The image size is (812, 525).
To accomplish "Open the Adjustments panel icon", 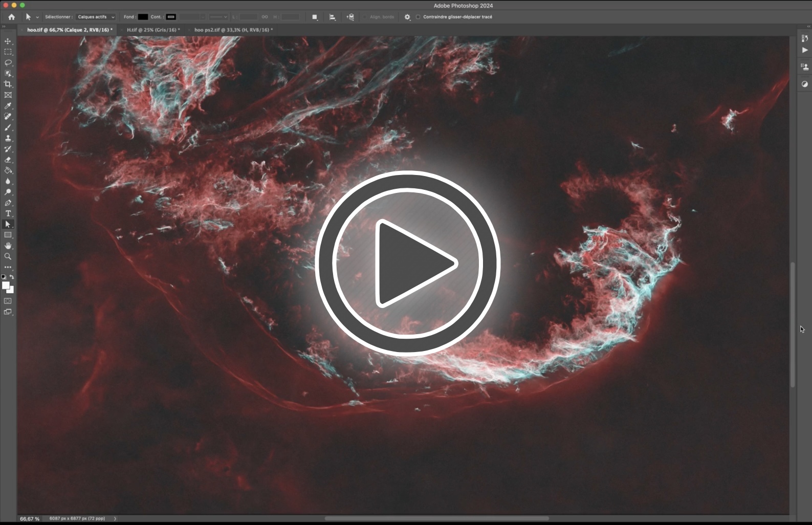I will point(804,84).
